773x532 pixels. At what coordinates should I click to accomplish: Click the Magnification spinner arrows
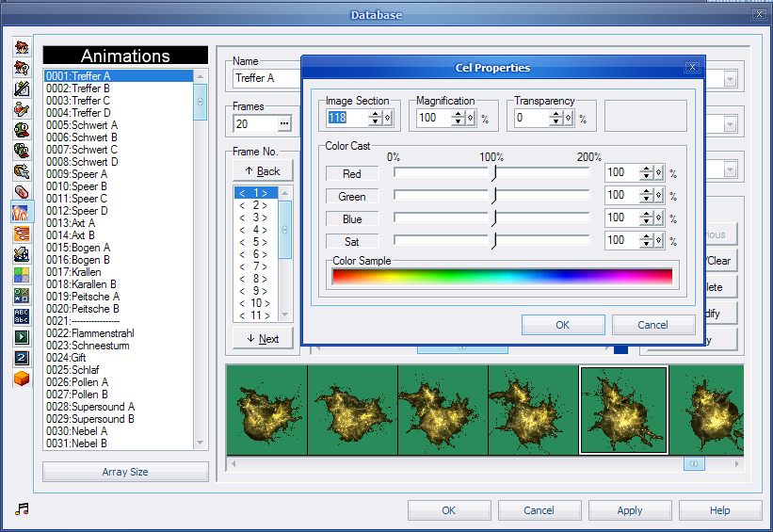click(459, 119)
